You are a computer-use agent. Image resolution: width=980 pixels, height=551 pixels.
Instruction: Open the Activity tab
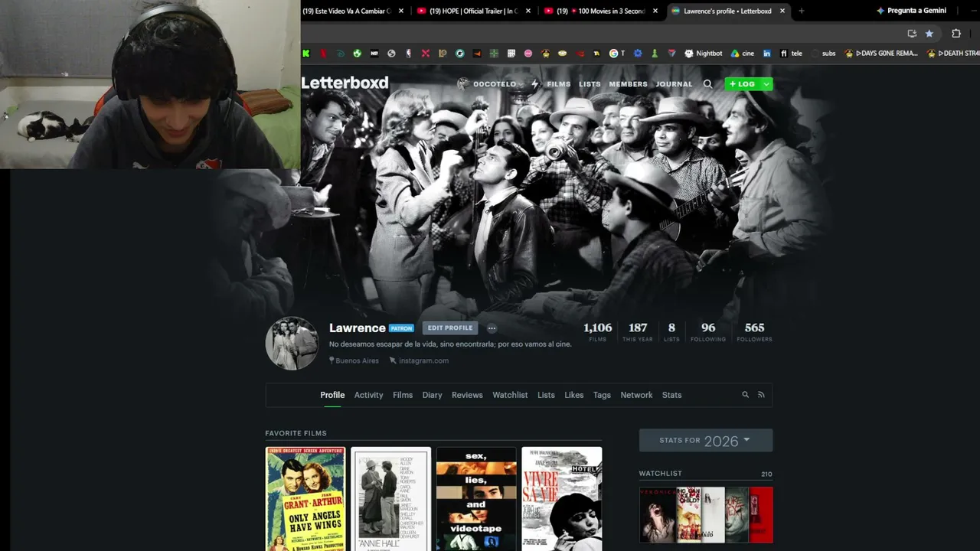click(x=368, y=395)
